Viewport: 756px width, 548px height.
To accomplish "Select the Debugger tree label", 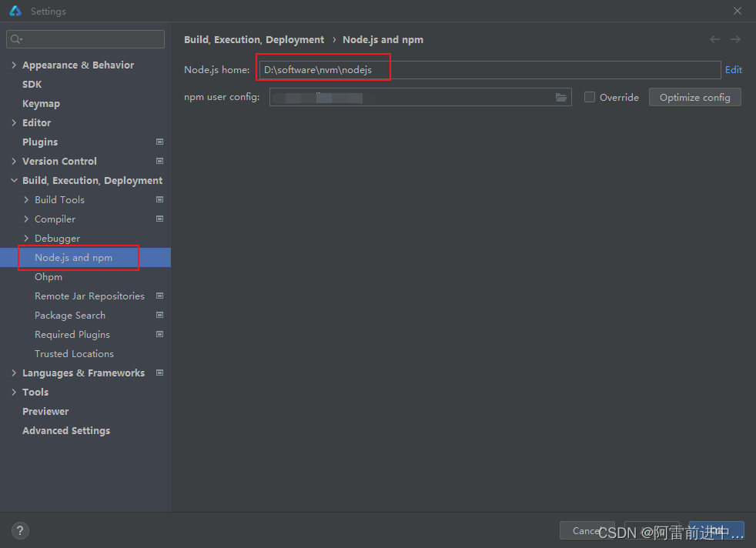I will (58, 239).
